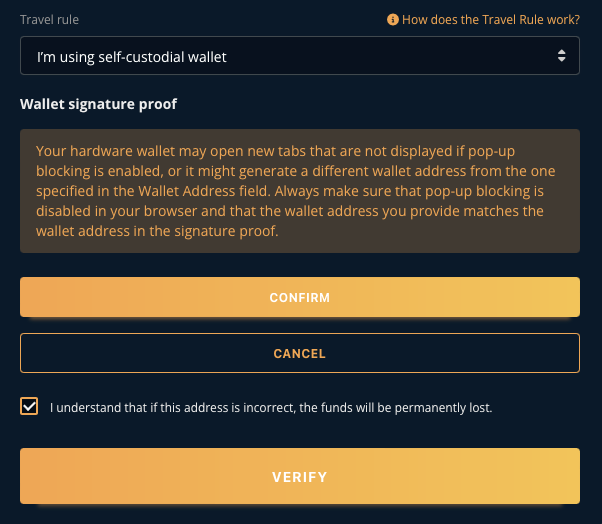Screen dimensions: 602x524
Task: Click the up-down arrows on the wallet selector
Action: click(562, 57)
